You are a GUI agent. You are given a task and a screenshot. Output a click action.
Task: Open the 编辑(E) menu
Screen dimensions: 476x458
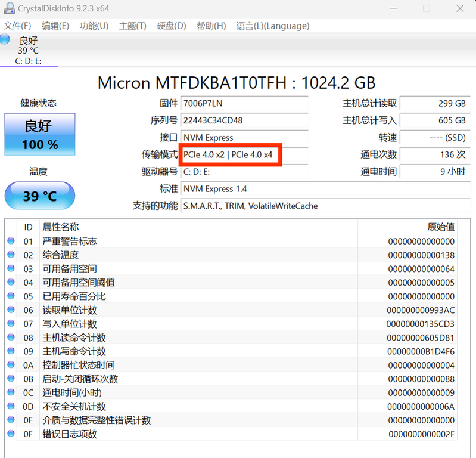tap(55, 26)
